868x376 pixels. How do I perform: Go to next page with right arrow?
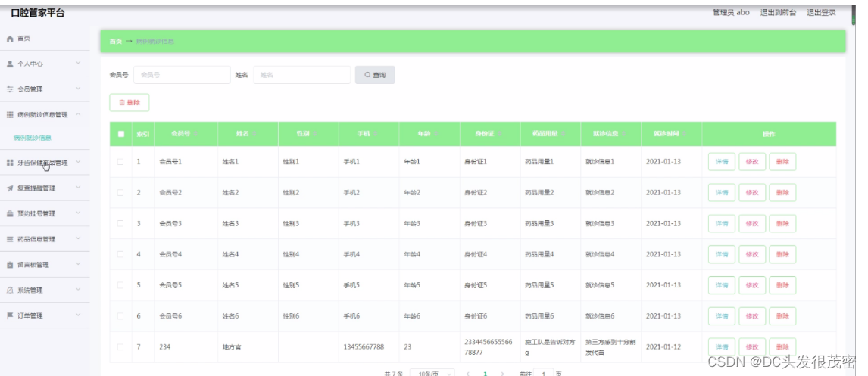503,374
